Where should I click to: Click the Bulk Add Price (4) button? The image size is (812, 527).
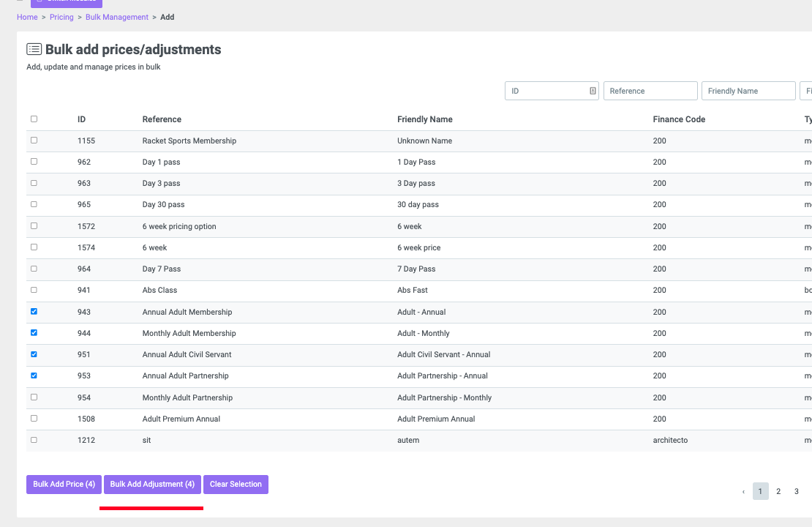click(64, 484)
